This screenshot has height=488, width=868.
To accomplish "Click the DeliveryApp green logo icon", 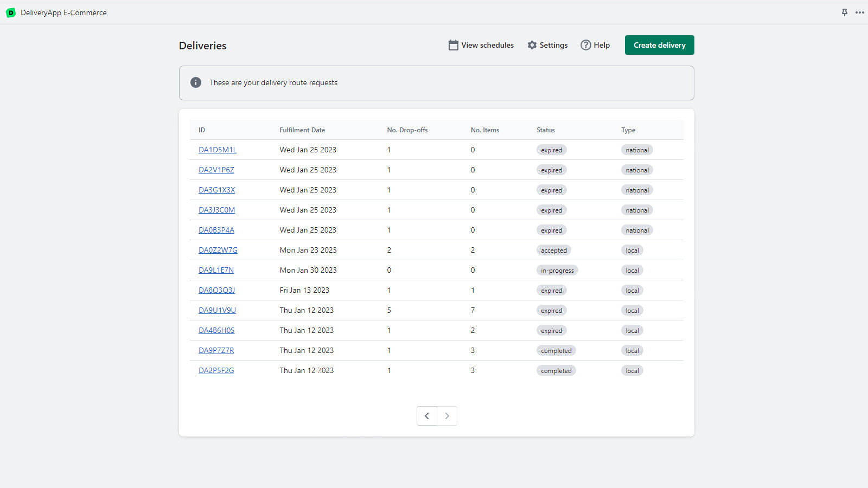I will click(x=11, y=12).
